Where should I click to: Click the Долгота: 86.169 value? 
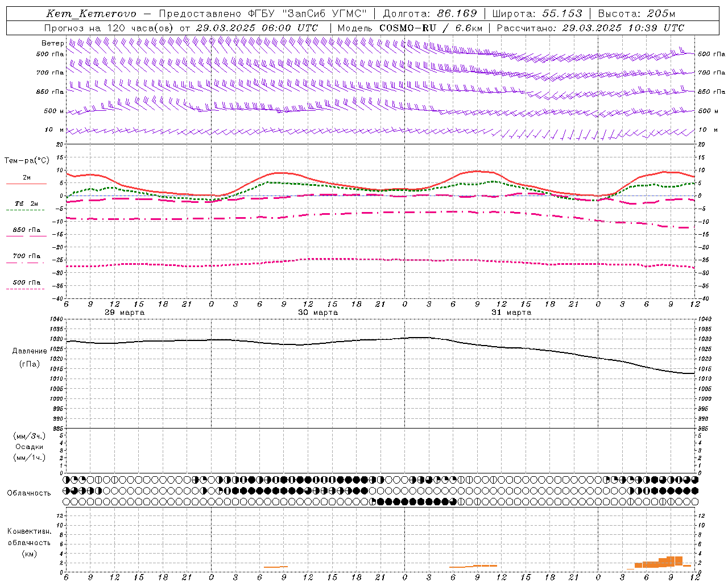coord(430,14)
